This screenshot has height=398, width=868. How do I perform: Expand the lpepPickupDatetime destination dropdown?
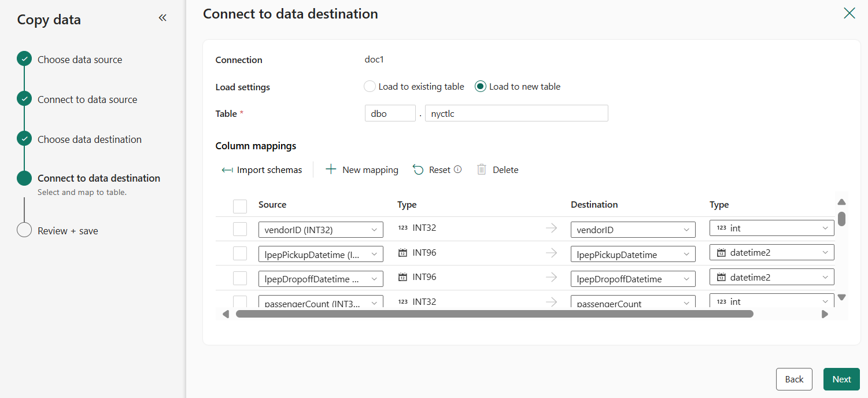pos(633,255)
